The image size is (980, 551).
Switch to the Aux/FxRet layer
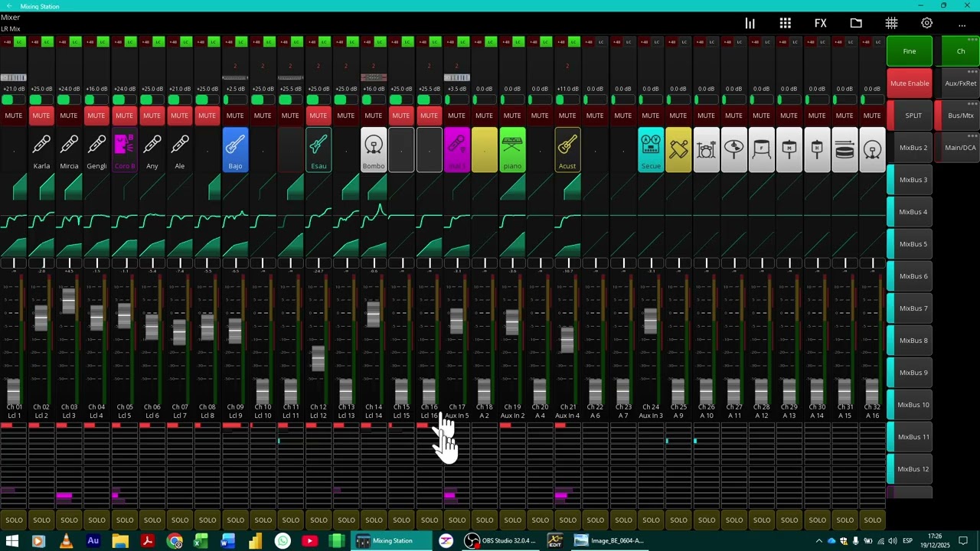960,83
